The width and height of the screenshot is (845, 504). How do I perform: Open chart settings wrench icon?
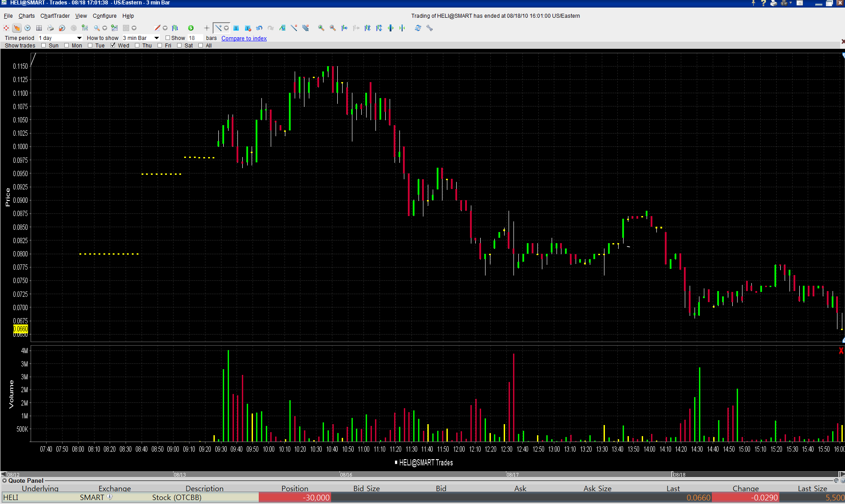tap(429, 28)
